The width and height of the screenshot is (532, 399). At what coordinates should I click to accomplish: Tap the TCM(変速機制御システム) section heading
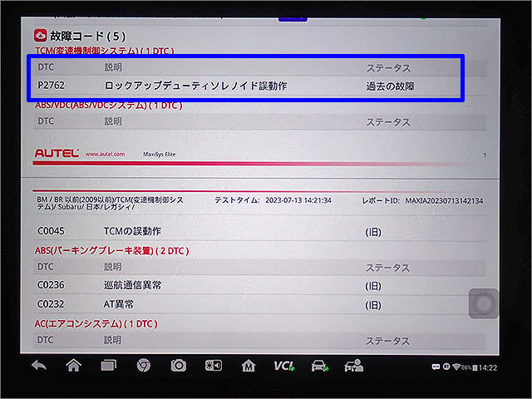(105, 51)
